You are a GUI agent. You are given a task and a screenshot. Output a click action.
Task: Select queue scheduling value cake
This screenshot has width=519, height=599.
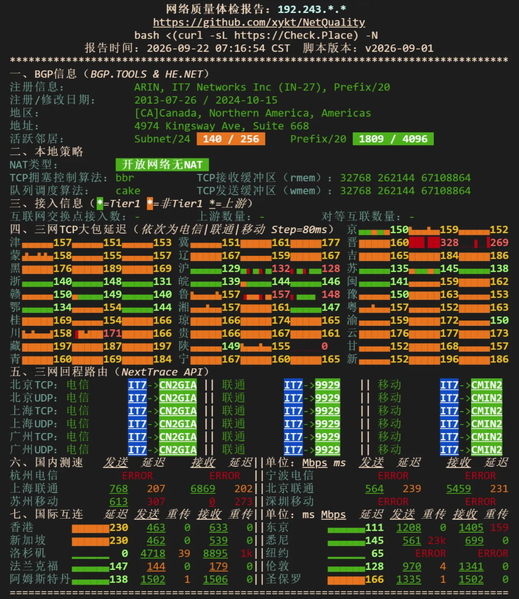[128, 191]
